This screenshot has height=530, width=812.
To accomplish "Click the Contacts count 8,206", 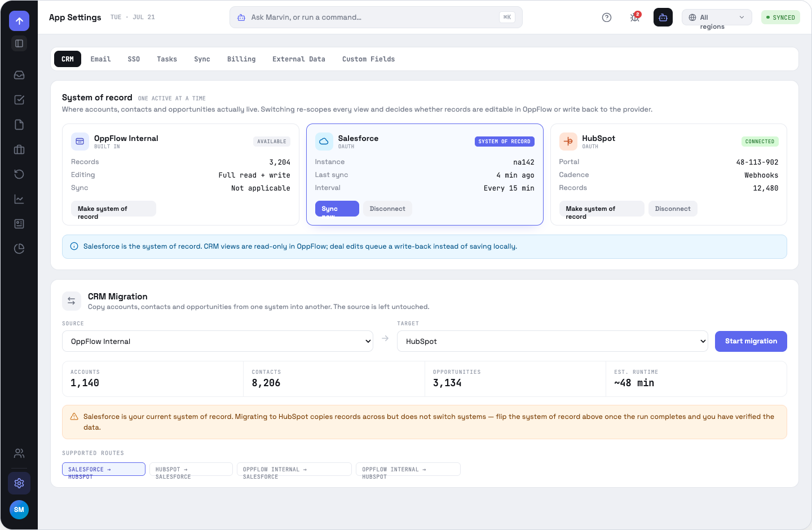I will 266,383.
